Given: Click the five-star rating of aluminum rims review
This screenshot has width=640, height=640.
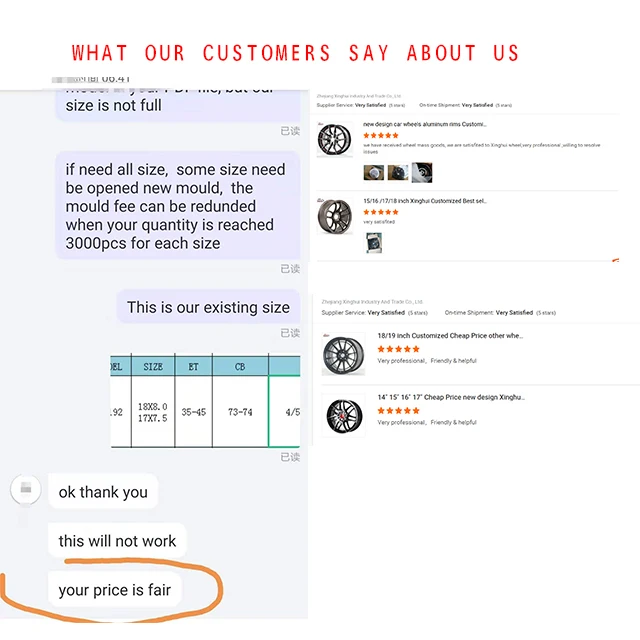Looking at the screenshot, I should click(381, 135).
